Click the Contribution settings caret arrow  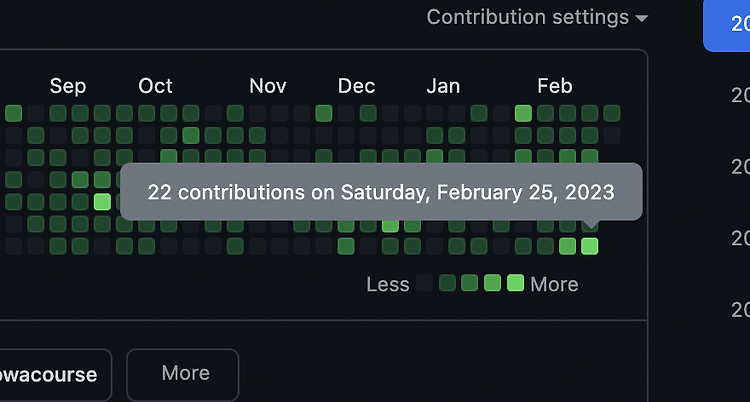pos(641,19)
